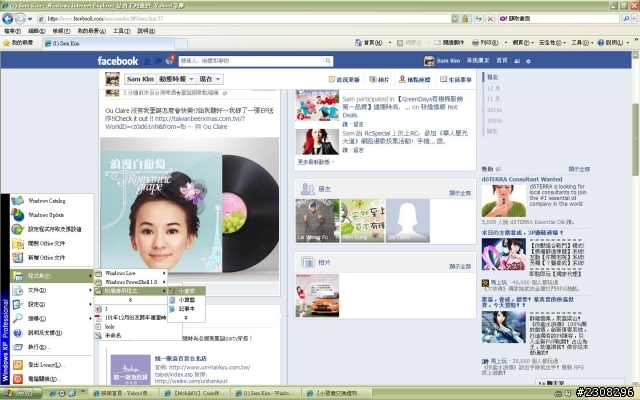Image resolution: width=640 pixels, height=400 pixels.
Task: Open the 我的最愛(A) menu
Action: point(91,31)
